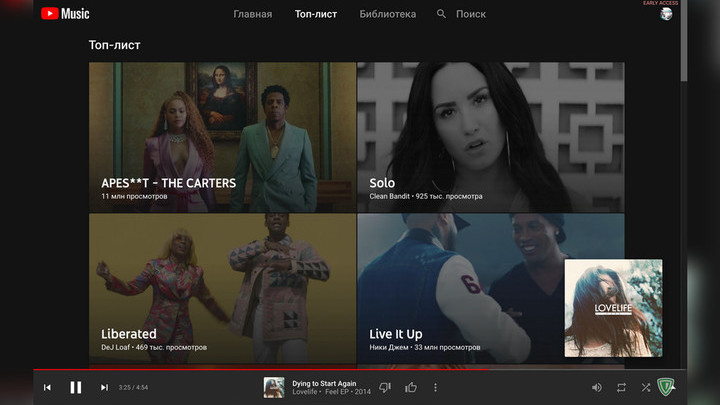Open the YouTube Music logo home link

click(x=65, y=14)
